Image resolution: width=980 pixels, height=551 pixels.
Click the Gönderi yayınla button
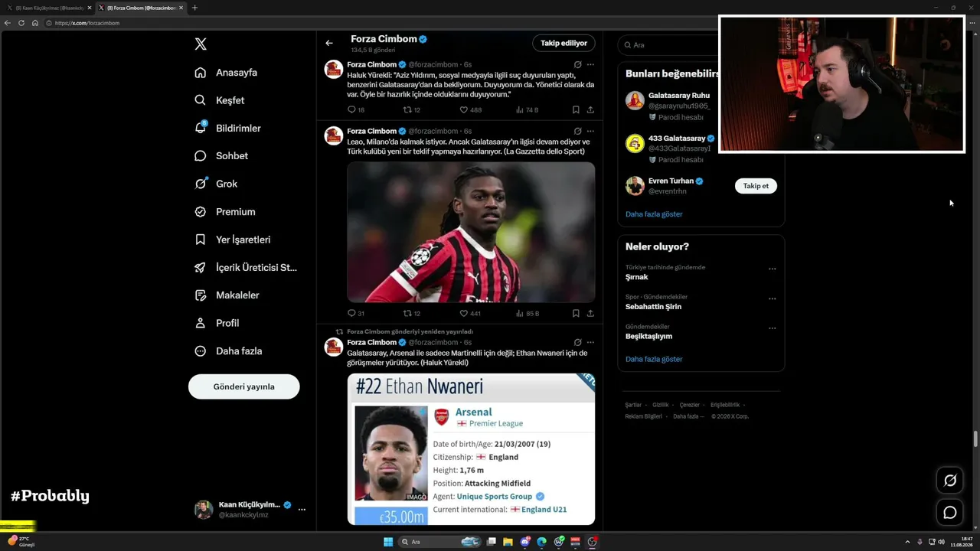coord(243,386)
